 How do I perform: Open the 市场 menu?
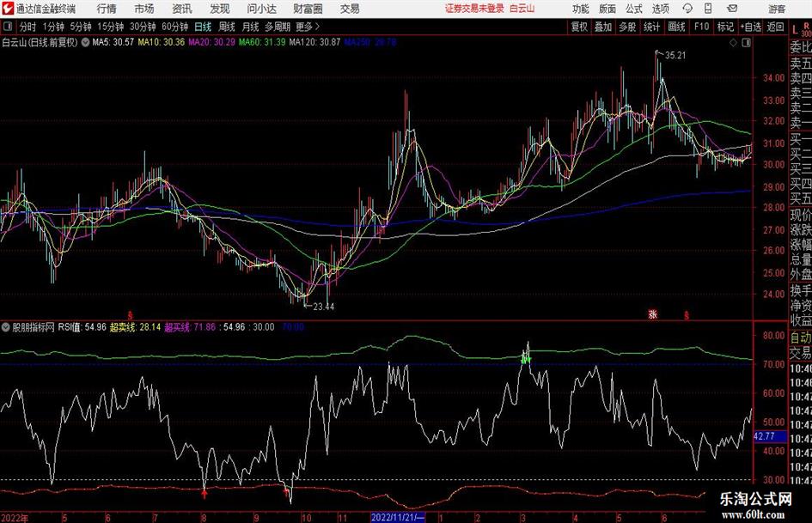tap(144, 9)
